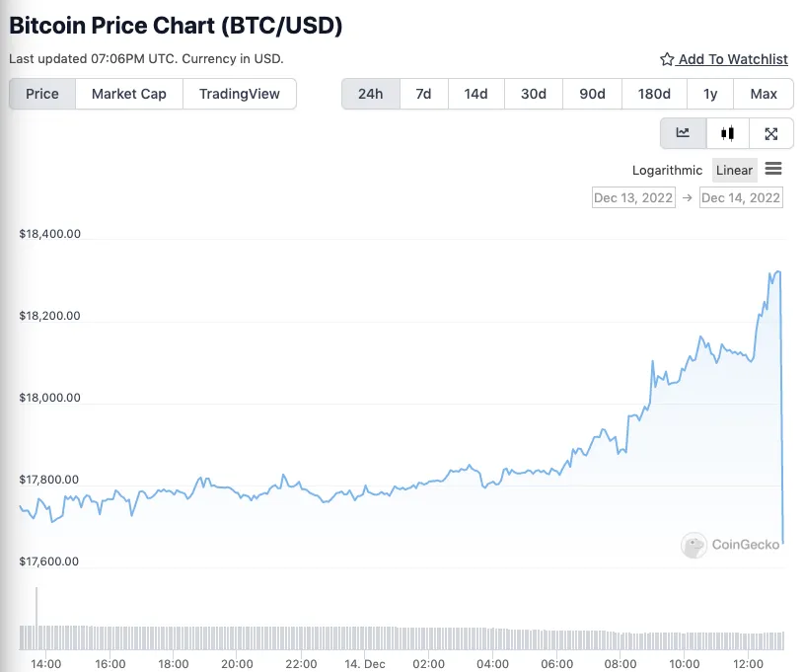
Task: Click the star icon beside Add To Watchlist
Action: click(665, 59)
